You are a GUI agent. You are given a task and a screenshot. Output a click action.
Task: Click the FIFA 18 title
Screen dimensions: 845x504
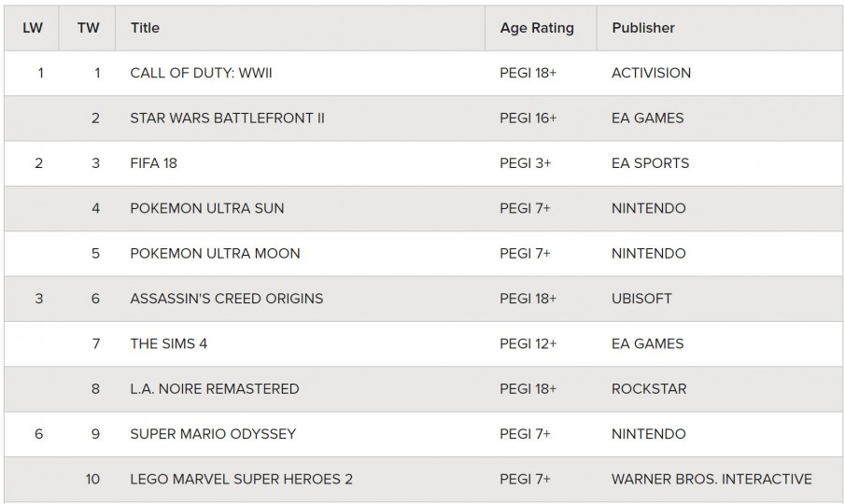(x=153, y=163)
